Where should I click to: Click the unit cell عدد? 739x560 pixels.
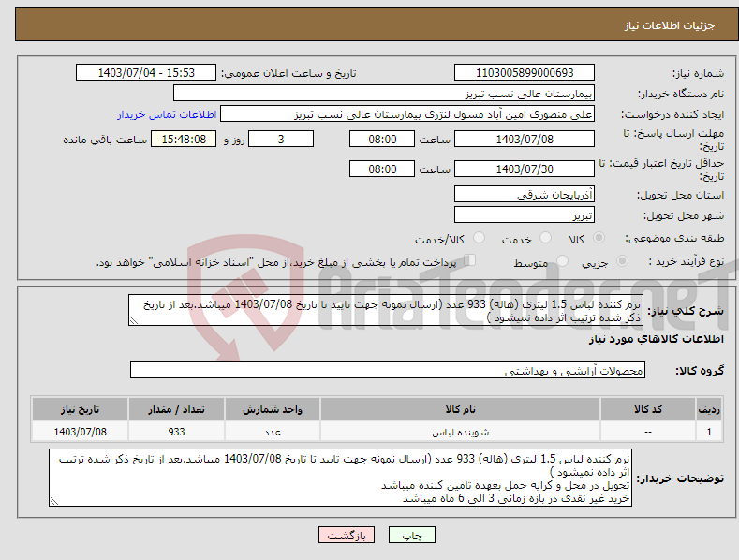[273, 432]
